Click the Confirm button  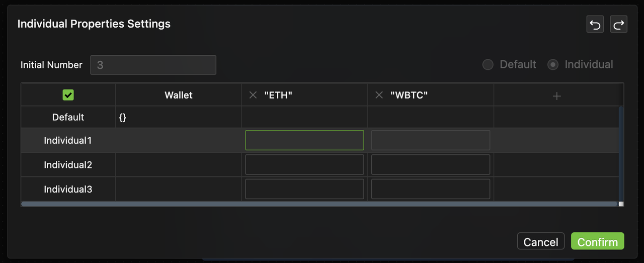(x=597, y=242)
